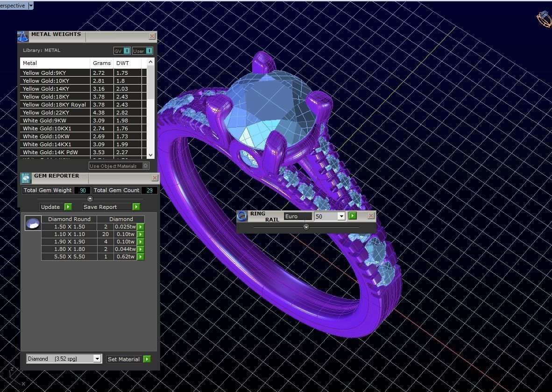The height and width of the screenshot is (392, 552).
Task: Click Total Gem Weight value .90
Action: (82, 190)
